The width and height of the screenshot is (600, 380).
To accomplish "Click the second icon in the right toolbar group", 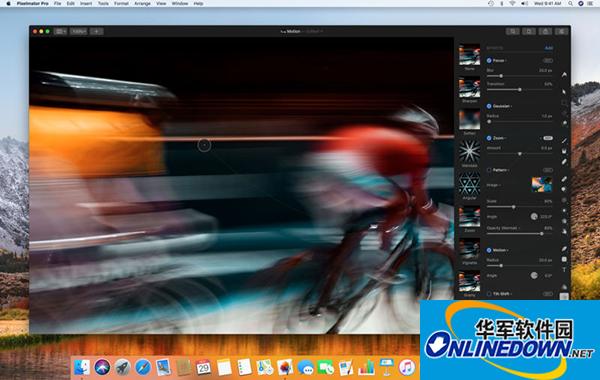I will tap(529, 31).
